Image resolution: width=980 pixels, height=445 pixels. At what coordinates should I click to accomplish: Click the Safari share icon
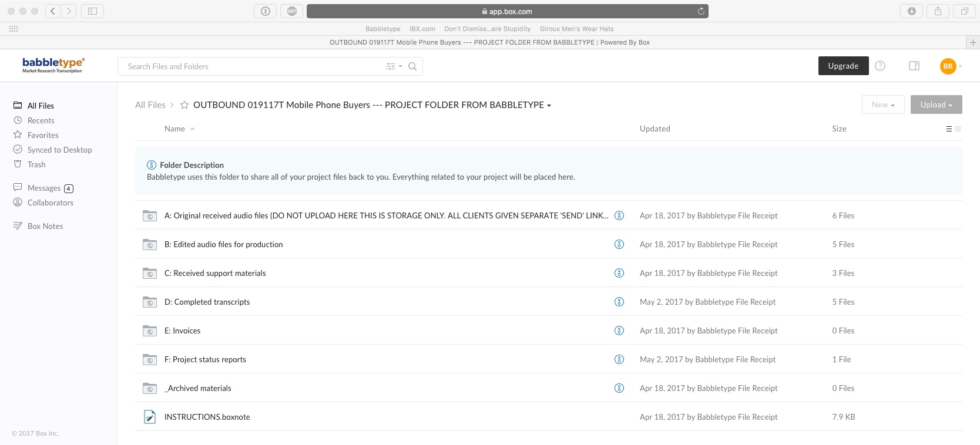pyautogui.click(x=938, y=11)
